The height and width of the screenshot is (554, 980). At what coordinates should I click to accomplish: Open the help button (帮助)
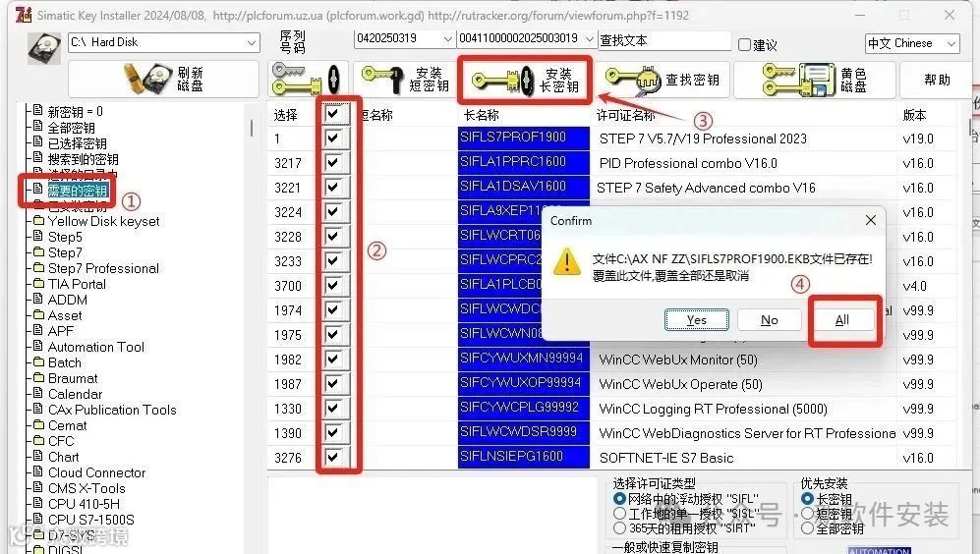(x=937, y=80)
